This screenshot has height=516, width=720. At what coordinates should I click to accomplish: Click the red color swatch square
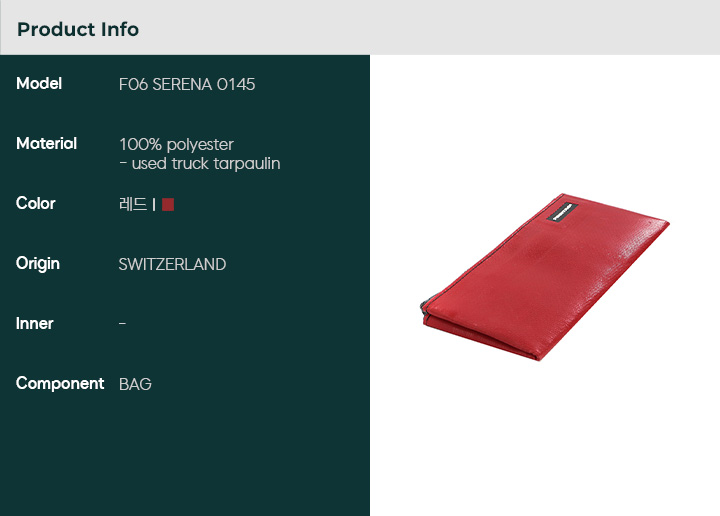168,204
